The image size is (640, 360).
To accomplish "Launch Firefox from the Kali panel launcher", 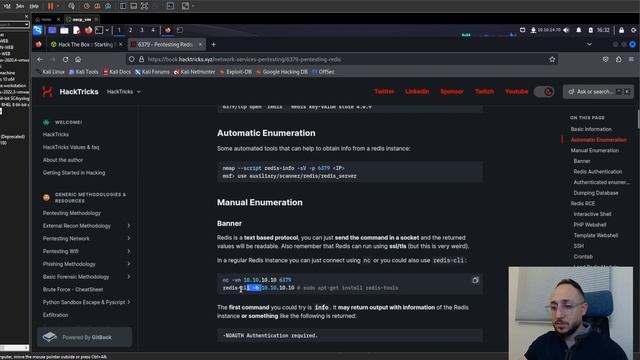I will click(x=88, y=30).
